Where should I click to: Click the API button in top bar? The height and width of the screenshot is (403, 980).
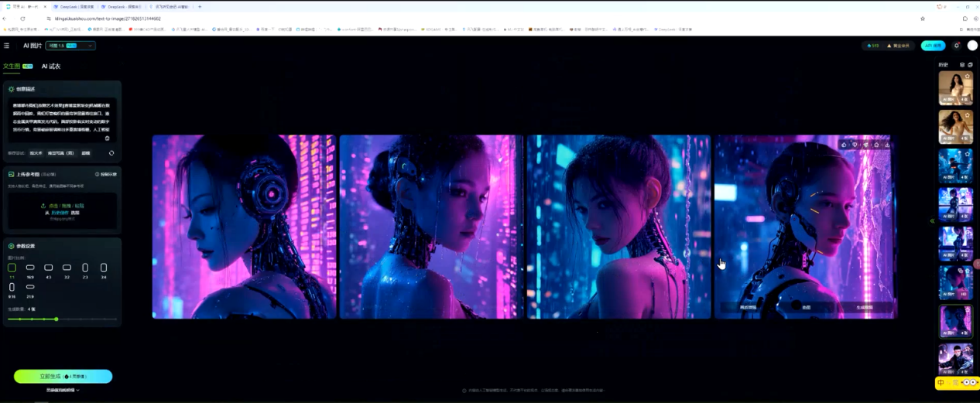click(x=933, y=46)
